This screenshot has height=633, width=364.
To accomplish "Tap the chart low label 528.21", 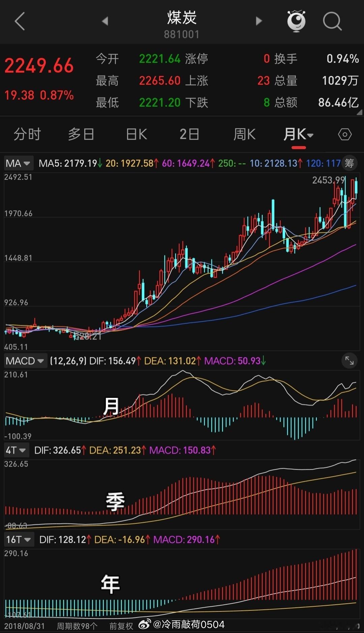I will [87, 336].
